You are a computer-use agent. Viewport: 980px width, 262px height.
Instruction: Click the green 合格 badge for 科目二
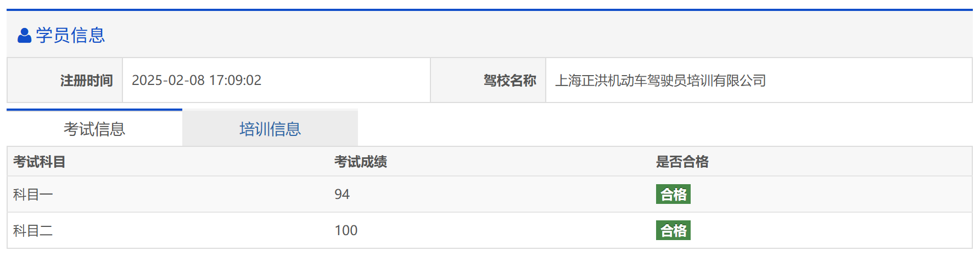[673, 231]
